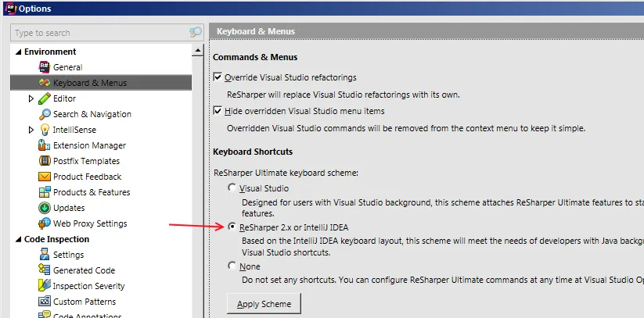Uncheck Hide overridden Visual Studio menu items
The width and height of the screenshot is (644, 318).
tap(218, 111)
